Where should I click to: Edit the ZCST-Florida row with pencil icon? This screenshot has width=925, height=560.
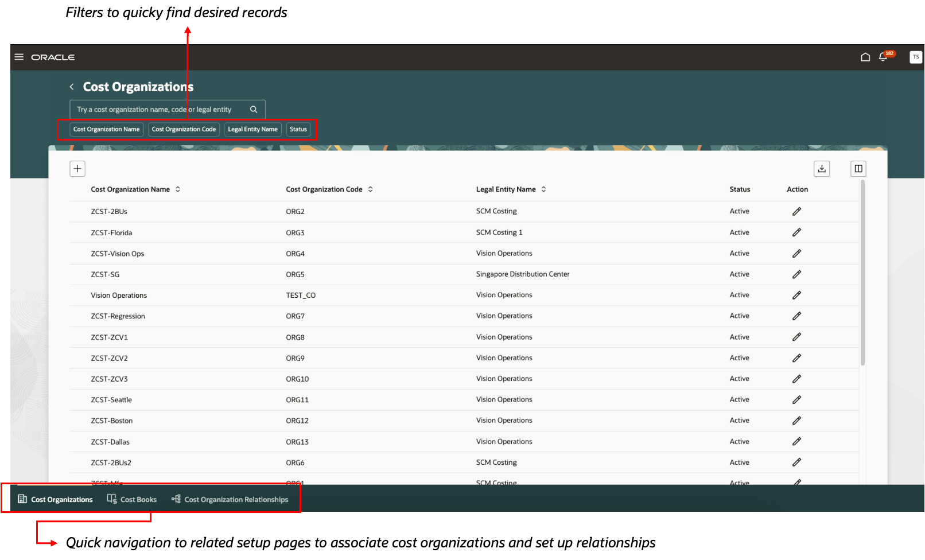coord(796,232)
